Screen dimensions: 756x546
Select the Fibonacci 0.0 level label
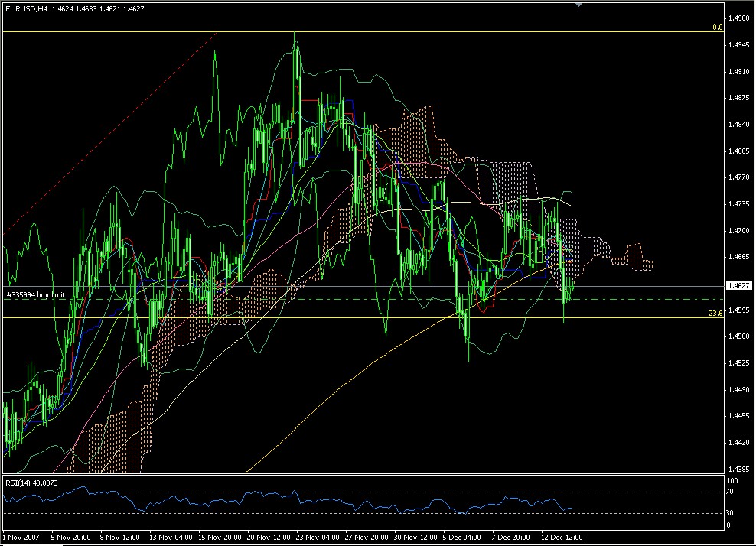click(x=718, y=28)
